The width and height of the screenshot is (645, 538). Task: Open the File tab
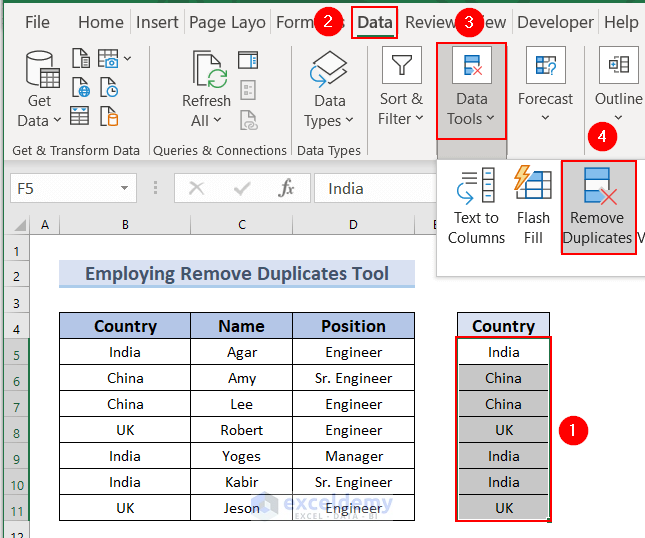pos(37,22)
